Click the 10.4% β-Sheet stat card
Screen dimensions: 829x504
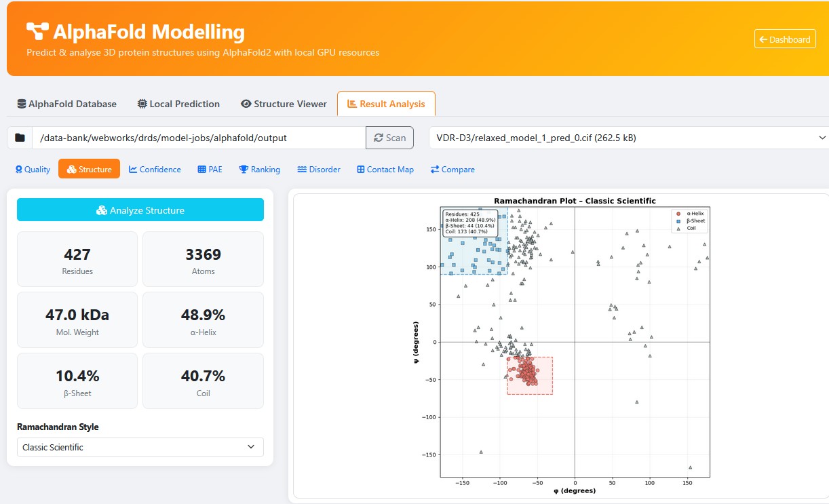(x=77, y=381)
